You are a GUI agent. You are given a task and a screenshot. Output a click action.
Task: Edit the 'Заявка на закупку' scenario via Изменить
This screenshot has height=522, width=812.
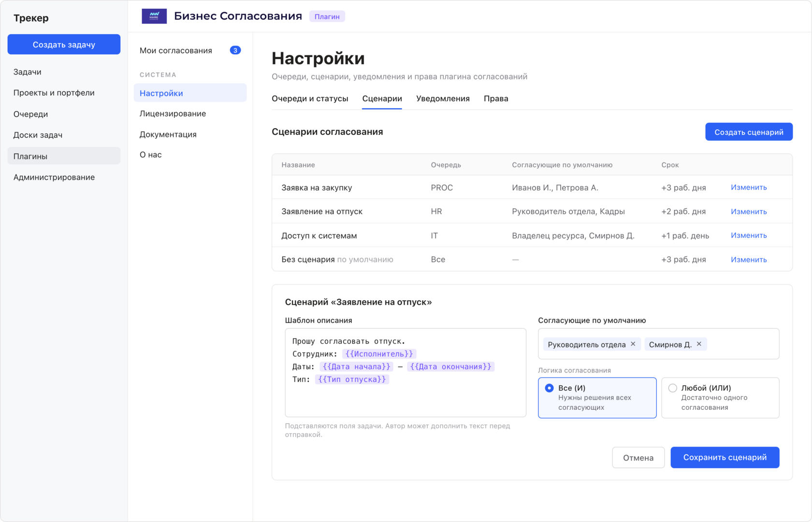[749, 188]
